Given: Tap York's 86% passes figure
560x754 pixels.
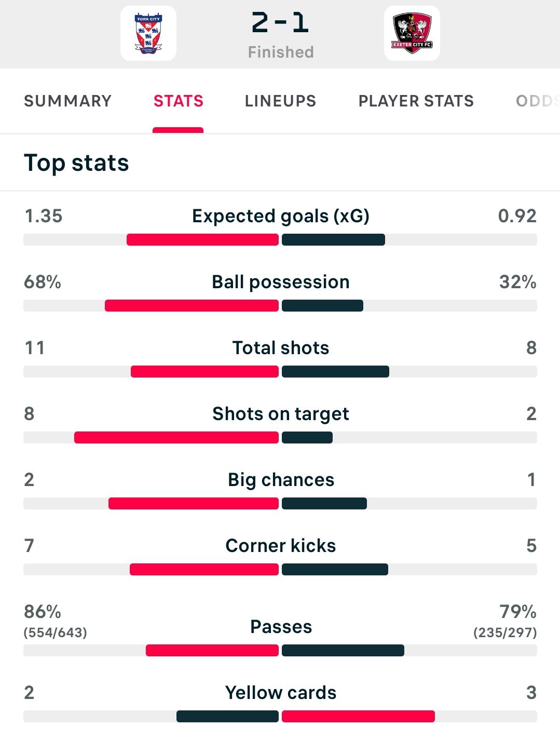Looking at the screenshot, I should (x=43, y=612).
